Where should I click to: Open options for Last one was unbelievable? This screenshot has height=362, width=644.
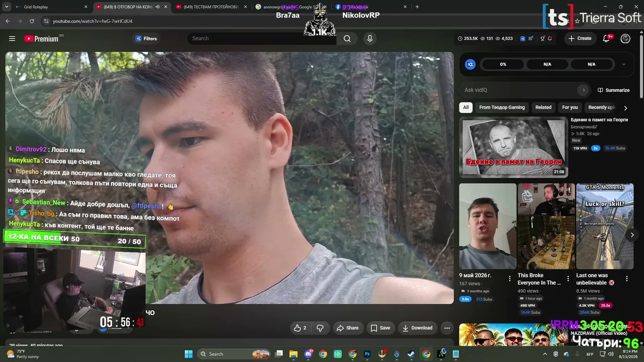tap(627, 279)
